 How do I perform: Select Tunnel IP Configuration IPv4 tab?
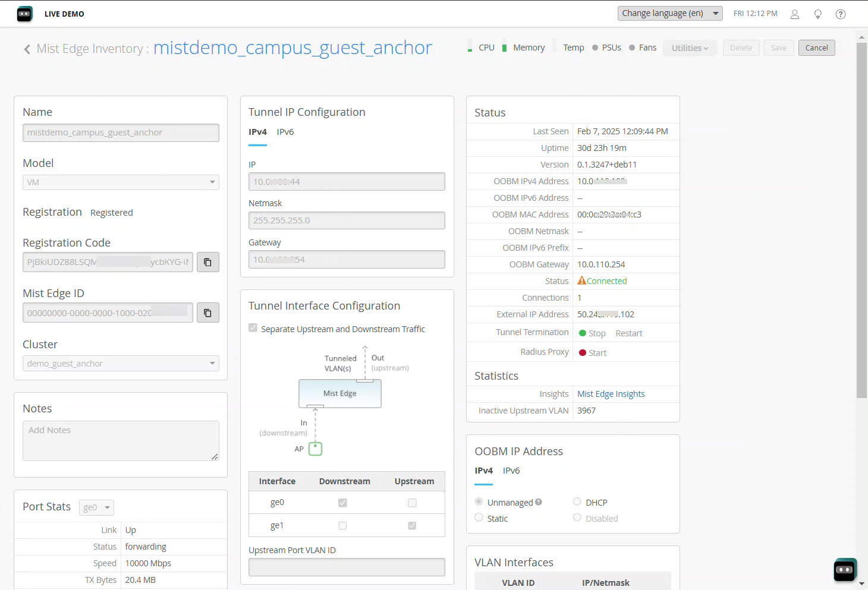click(x=257, y=132)
